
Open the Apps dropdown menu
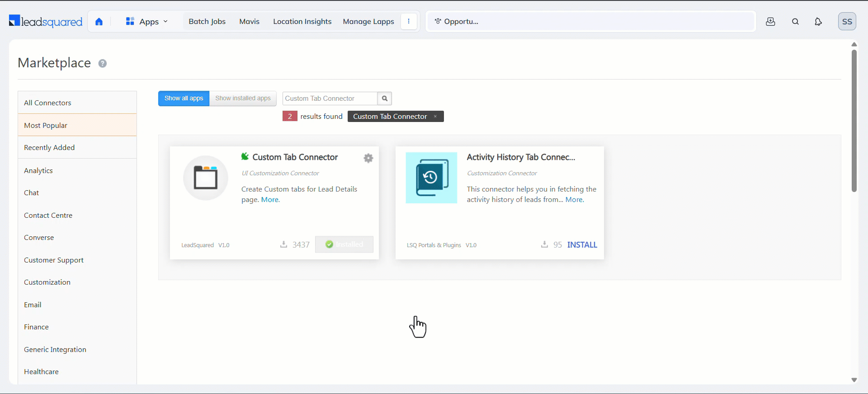click(x=147, y=22)
